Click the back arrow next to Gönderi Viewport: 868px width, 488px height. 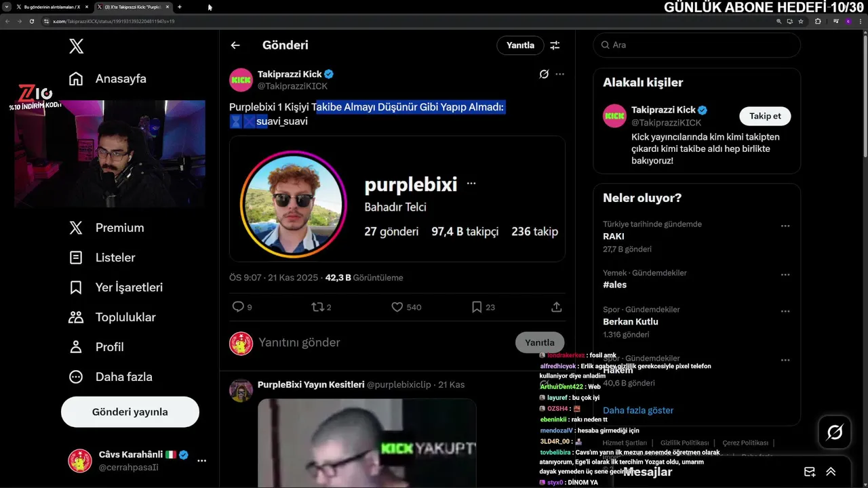point(235,45)
